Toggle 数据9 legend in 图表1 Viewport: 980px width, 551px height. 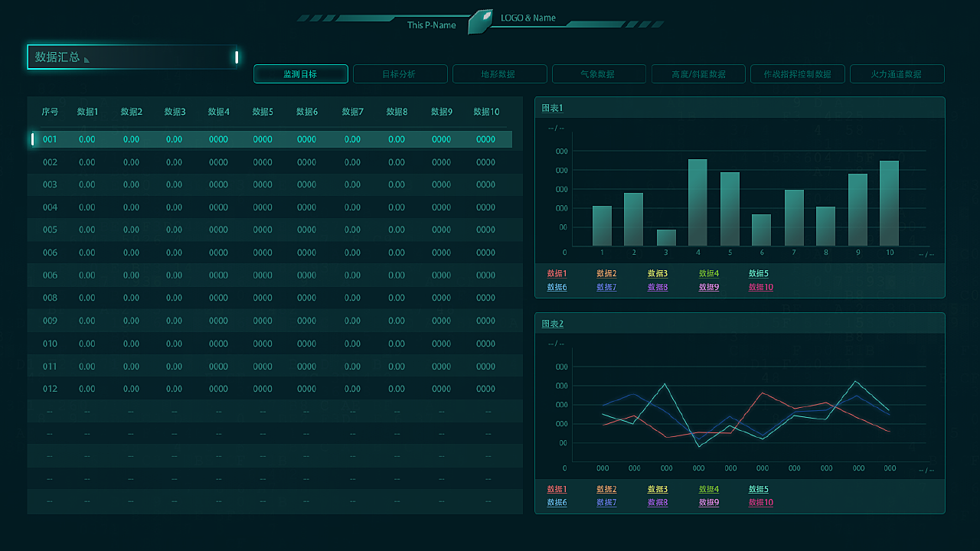point(709,287)
